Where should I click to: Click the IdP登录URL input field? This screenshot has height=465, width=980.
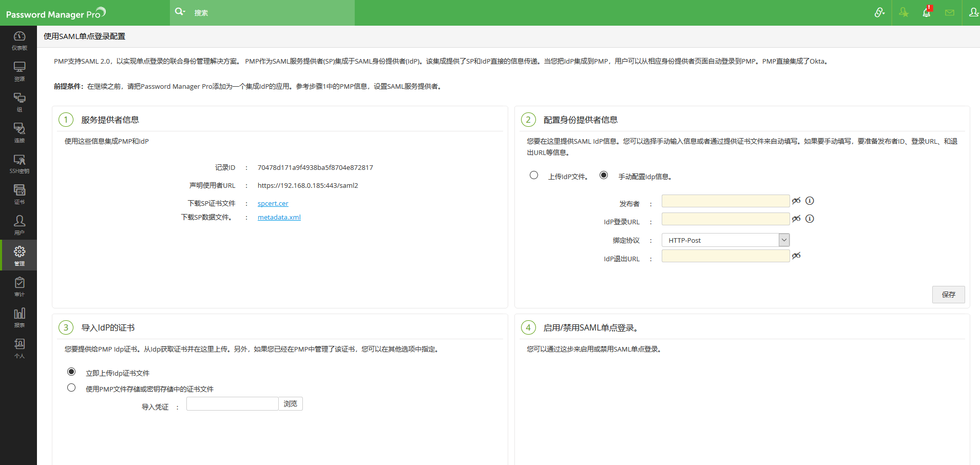point(725,219)
